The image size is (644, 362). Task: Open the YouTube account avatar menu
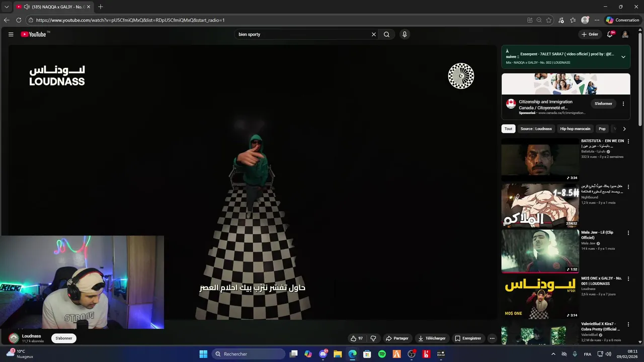(x=625, y=34)
